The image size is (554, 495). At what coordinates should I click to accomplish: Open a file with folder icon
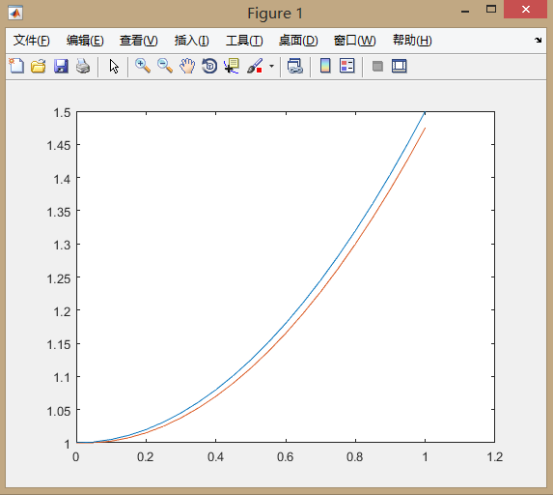click(38, 66)
